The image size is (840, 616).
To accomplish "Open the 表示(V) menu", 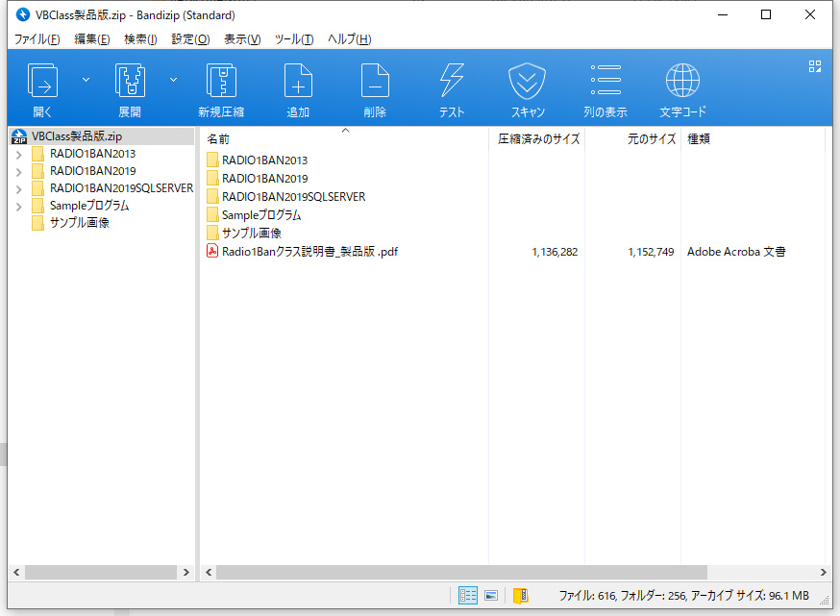I will coord(242,39).
